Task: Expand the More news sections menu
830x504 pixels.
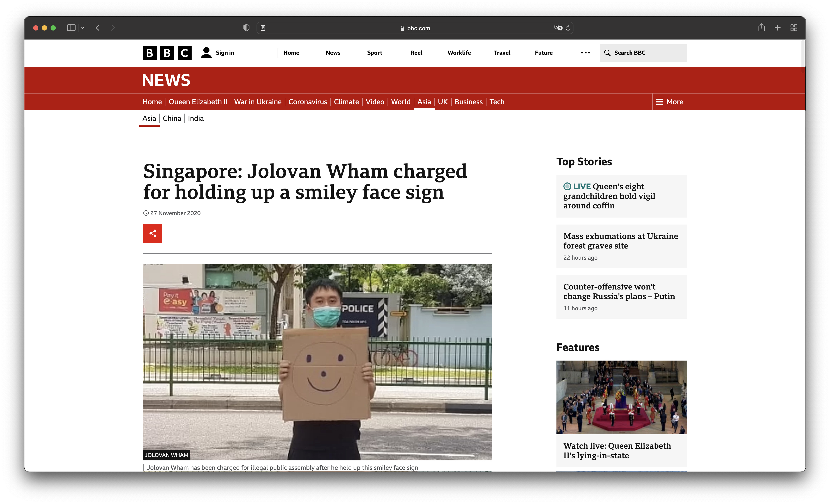Action: pos(670,102)
